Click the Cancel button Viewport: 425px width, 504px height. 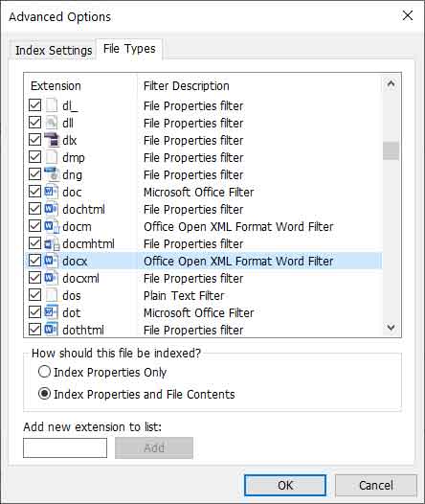click(376, 485)
